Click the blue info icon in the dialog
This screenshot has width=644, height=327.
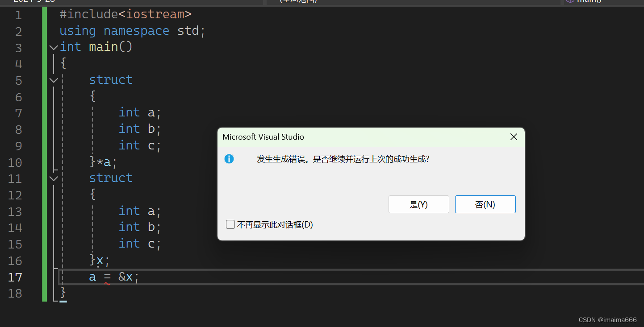229,159
